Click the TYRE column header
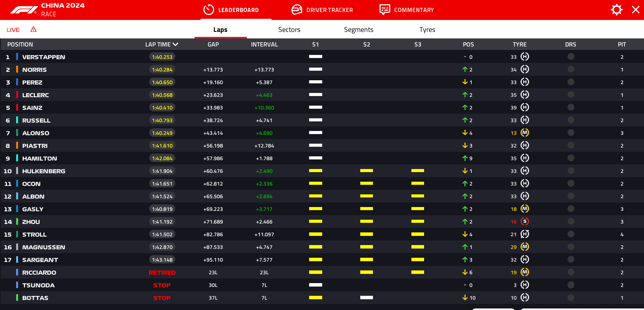The height and width of the screenshot is (310, 644). (x=520, y=45)
